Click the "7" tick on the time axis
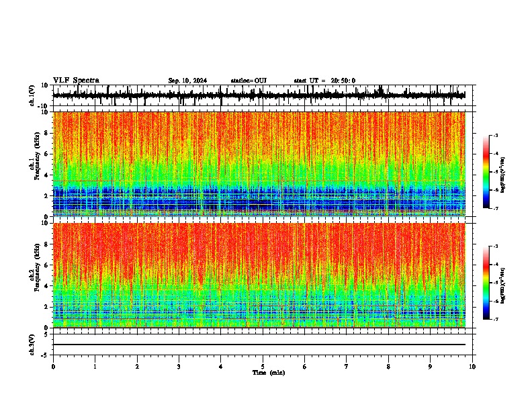This screenshot has width=532, height=411. coord(347,367)
